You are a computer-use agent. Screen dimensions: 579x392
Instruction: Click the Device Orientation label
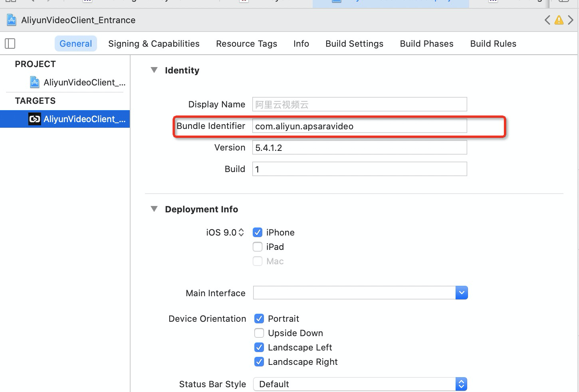coord(207,319)
